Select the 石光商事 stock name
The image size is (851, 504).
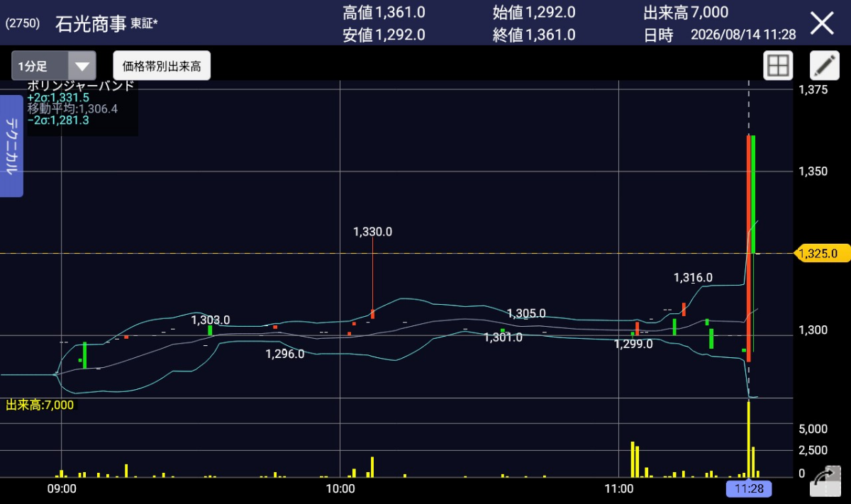[91, 23]
